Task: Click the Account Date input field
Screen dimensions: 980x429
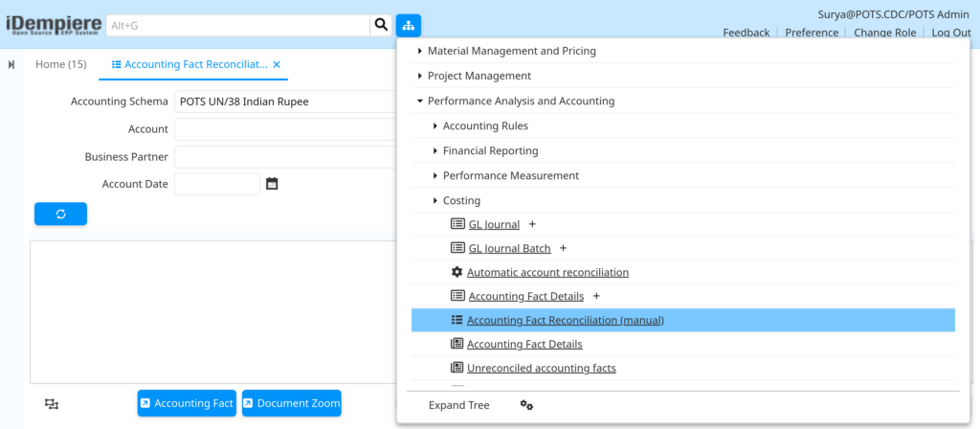Action: [217, 184]
